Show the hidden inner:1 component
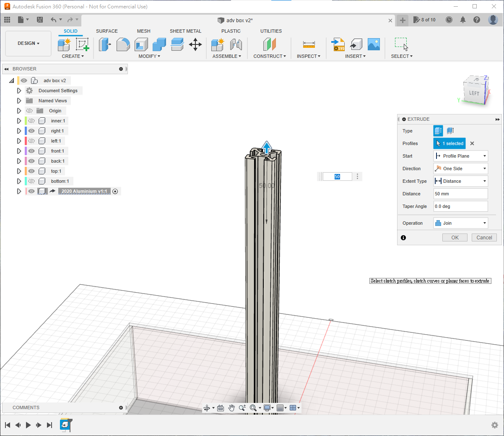This screenshot has height=436, width=504. coord(31,121)
